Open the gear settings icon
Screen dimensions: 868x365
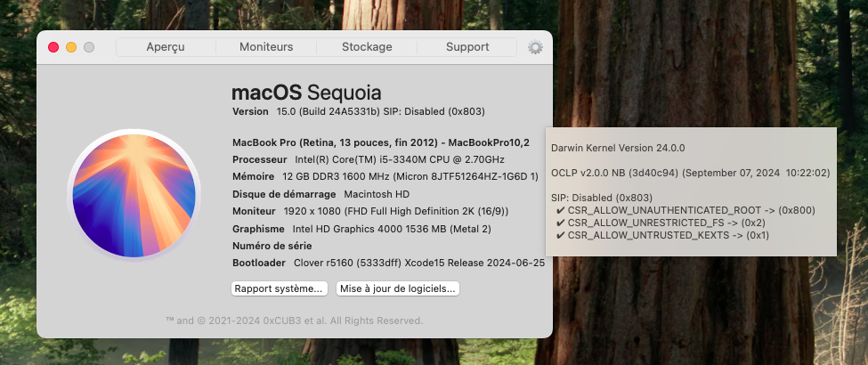pos(535,47)
